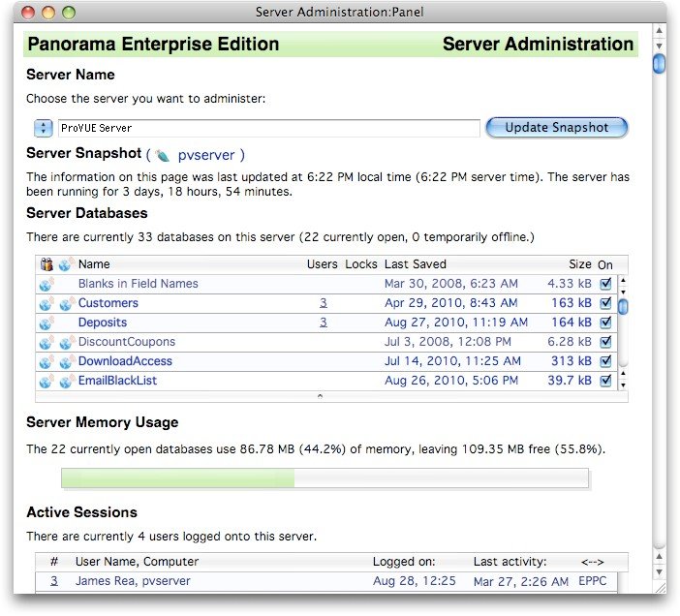Click the Update Snapshot button
680x616 pixels.
(x=556, y=128)
